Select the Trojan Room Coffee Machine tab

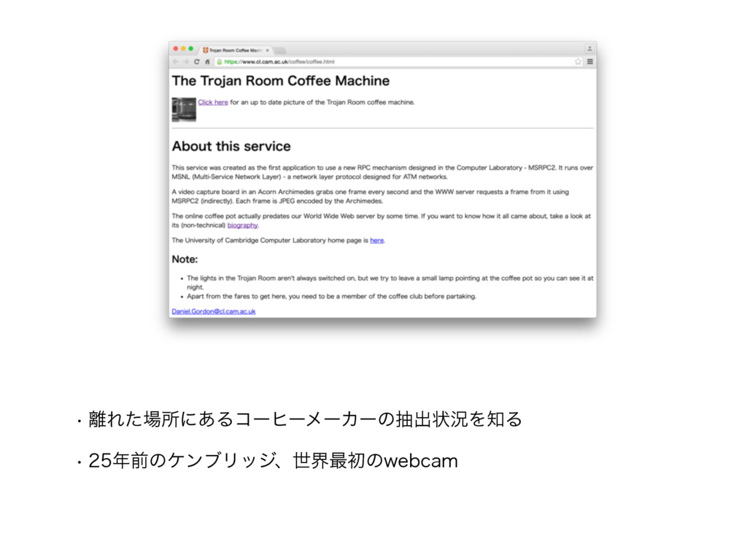[x=236, y=50]
